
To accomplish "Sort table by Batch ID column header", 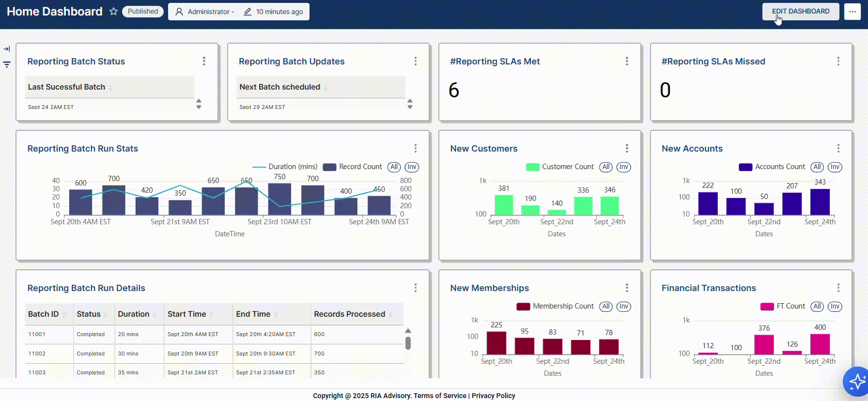I will pos(44,314).
